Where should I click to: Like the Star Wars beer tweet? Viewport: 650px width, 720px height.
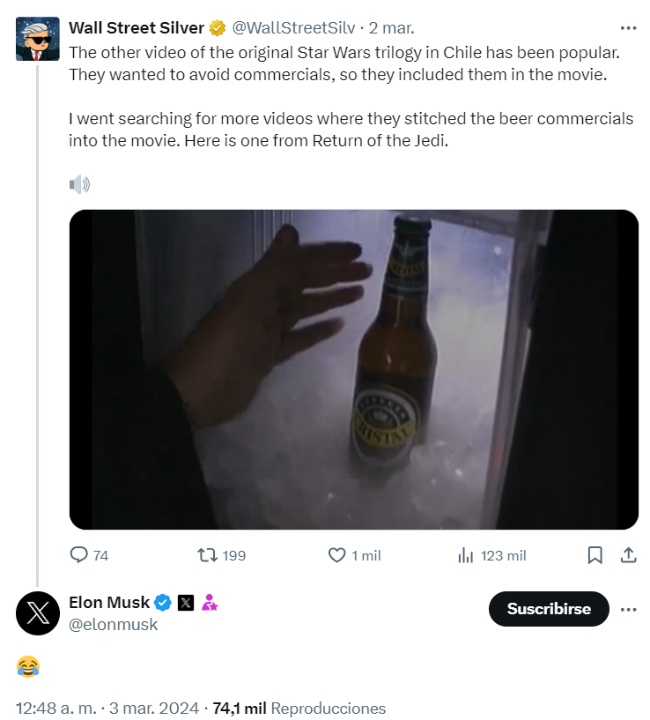coord(338,555)
